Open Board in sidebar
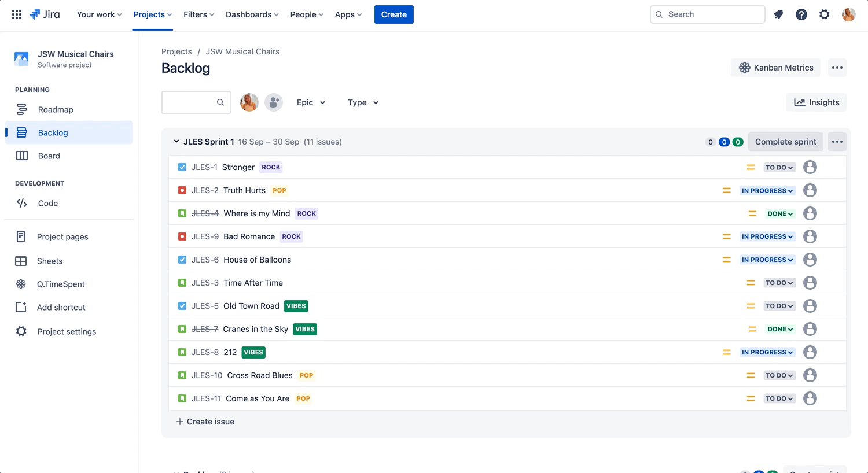The image size is (868, 473). [69, 156]
